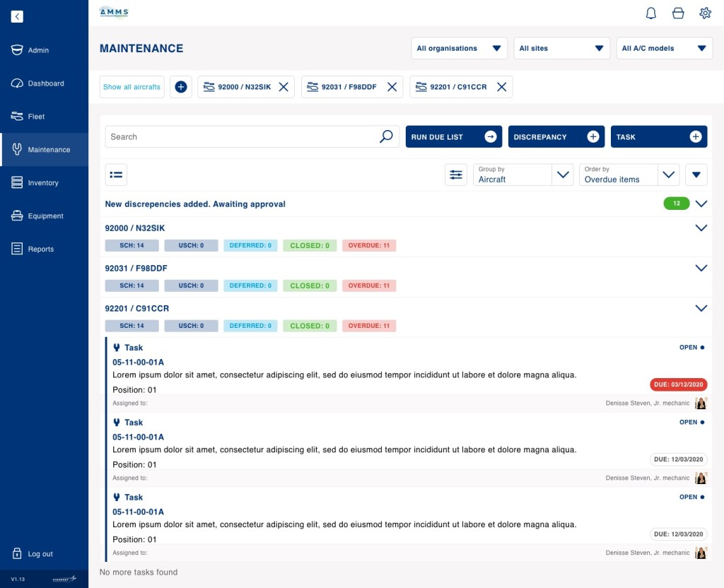Image resolution: width=724 pixels, height=588 pixels.
Task: Click into the Search input field
Action: pyautogui.click(x=240, y=136)
